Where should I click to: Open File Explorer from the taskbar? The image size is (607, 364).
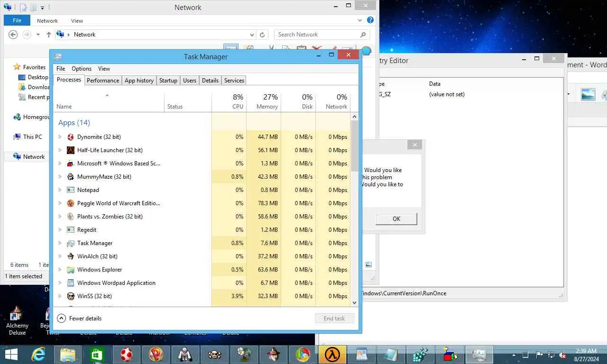tap(67, 354)
